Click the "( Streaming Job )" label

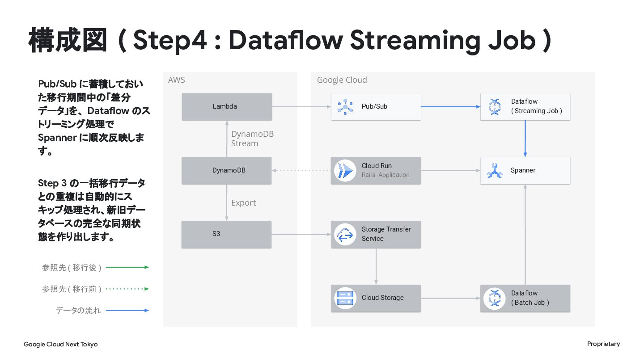tap(537, 111)
